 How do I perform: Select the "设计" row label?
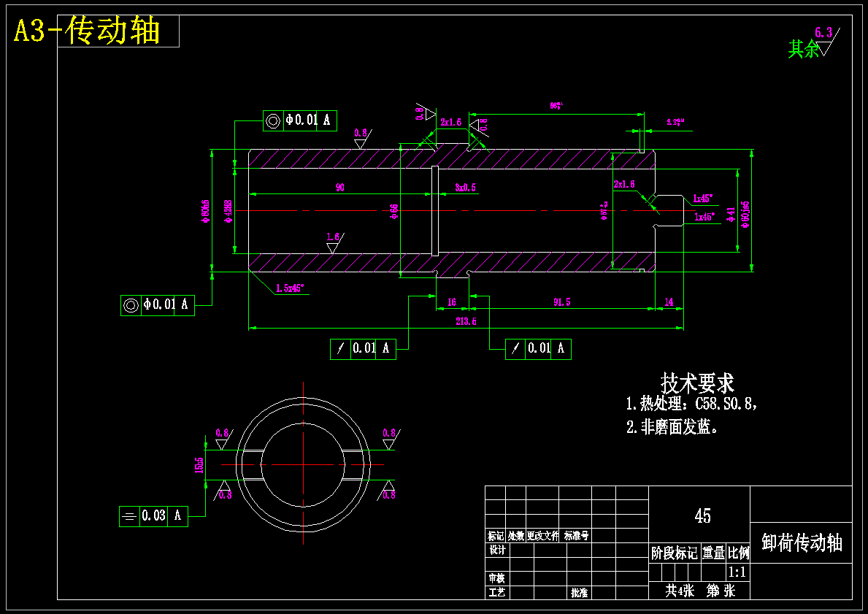tap(497, 550)
